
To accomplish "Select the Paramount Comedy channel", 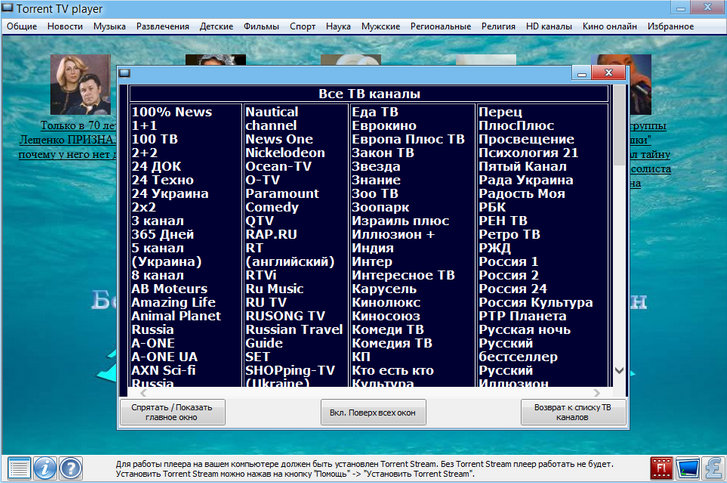I will click(282, 200).
